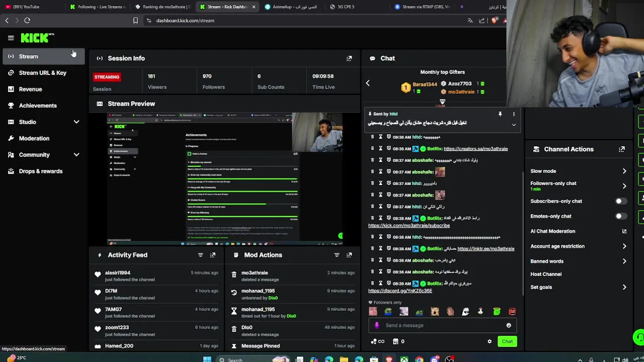Click the browser address bar URL
The image size is (644, 362).
tap(185, 21)
